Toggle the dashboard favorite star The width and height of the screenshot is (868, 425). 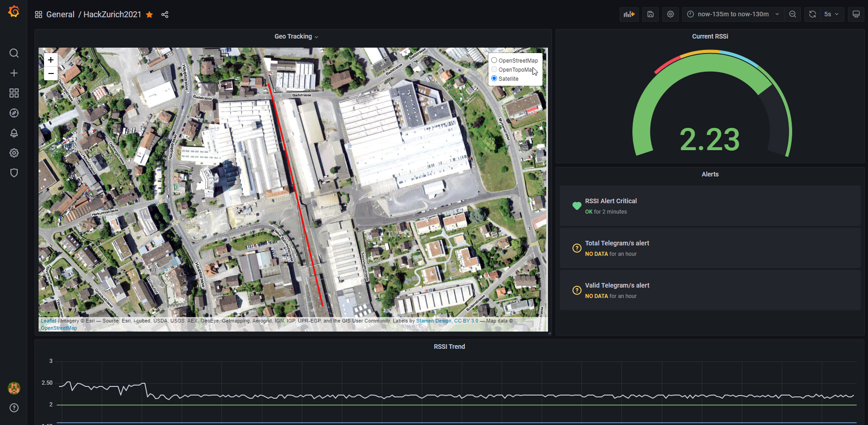click(x=149, y=15)
